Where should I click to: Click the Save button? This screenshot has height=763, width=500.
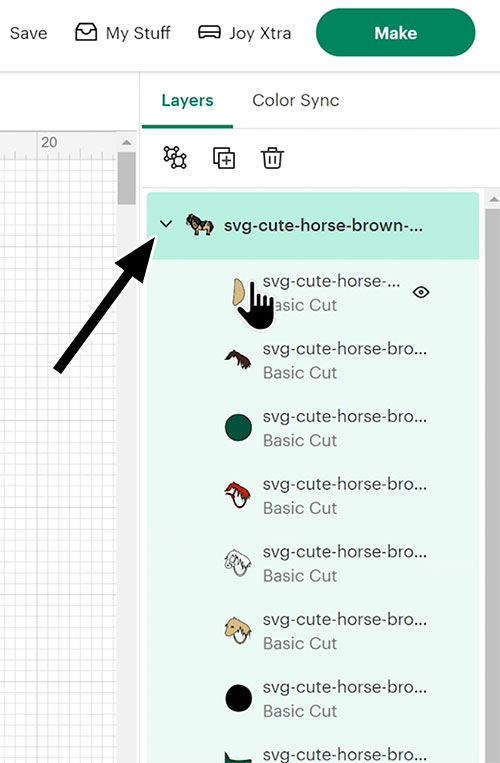pyautogui.click(x=28, y=33)
